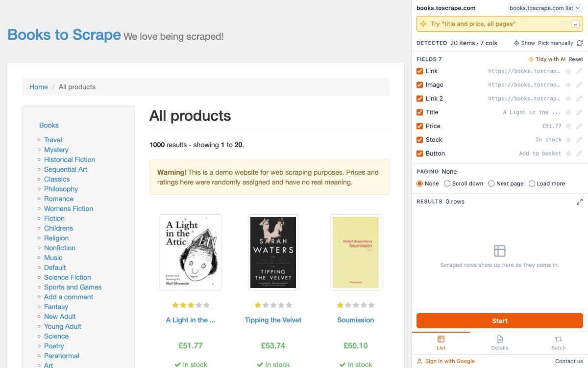
Task: Click the pencil edit icon for Stock field
Action: (x=579, y=140)
